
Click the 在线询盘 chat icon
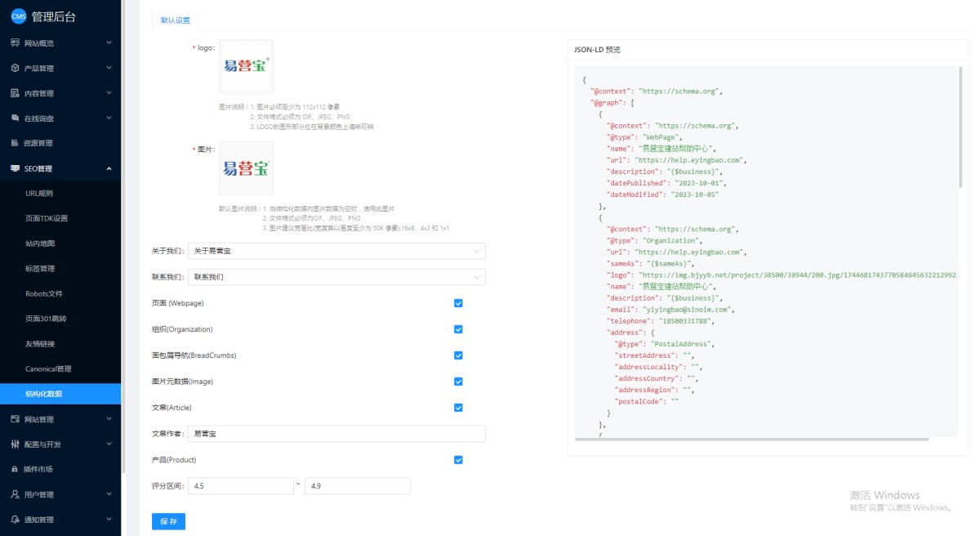15,118
